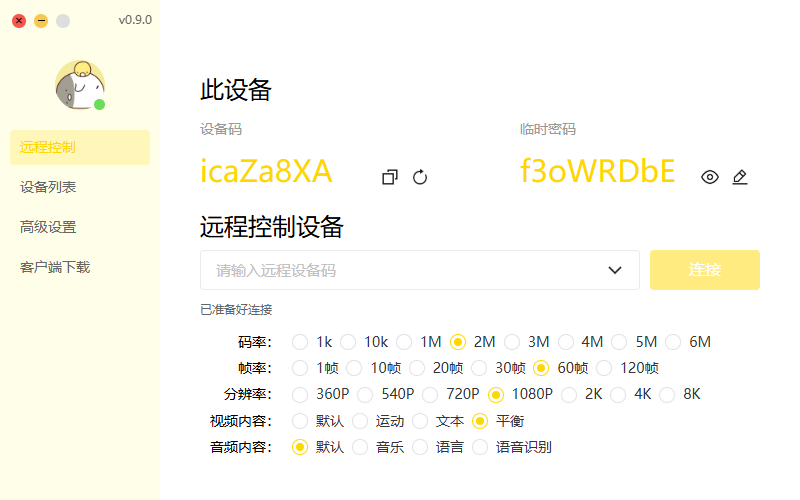Select 6M bitrate
This screenshot has height=500, width=800.
(673, 342)
